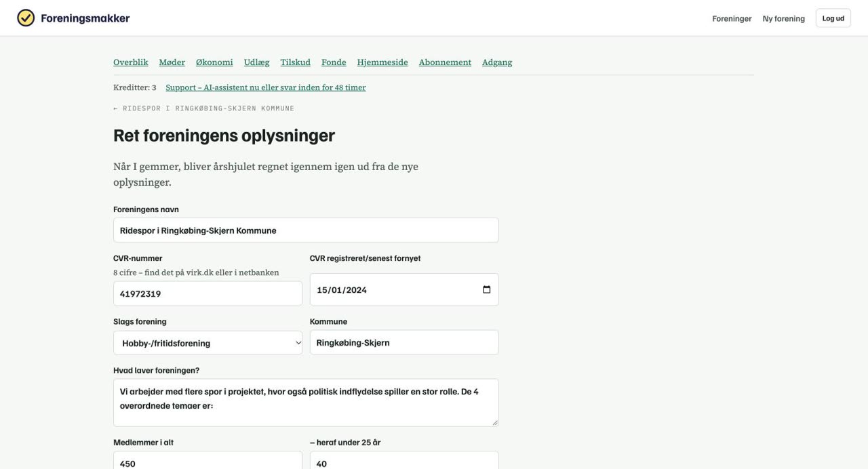The height and width of the screenshot is (469, 868).
Task: Click the '8 cifre – find det på virk.dk' hint
Action: click(196, 272)
